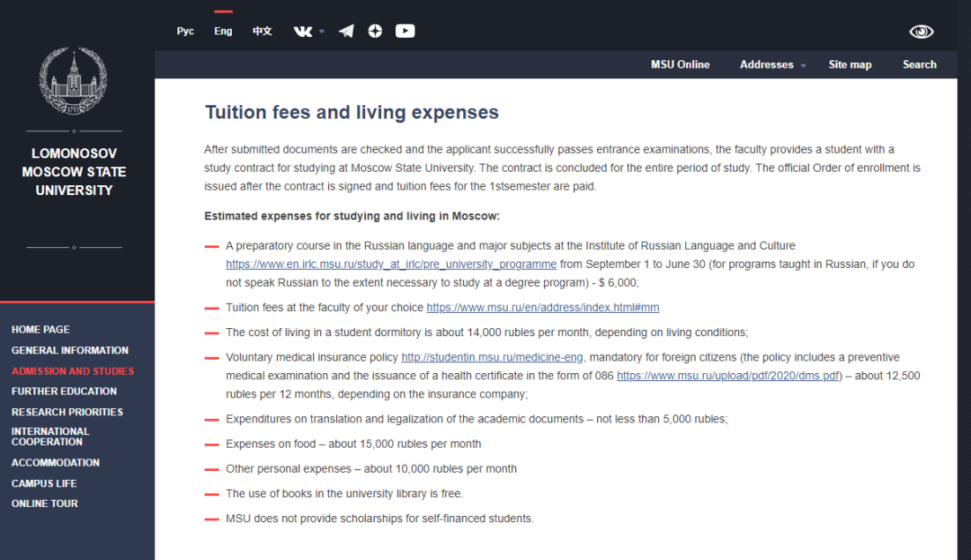Switch site language to Chinese
Viewport: 971px width, 560px height.
pos(262,31)
